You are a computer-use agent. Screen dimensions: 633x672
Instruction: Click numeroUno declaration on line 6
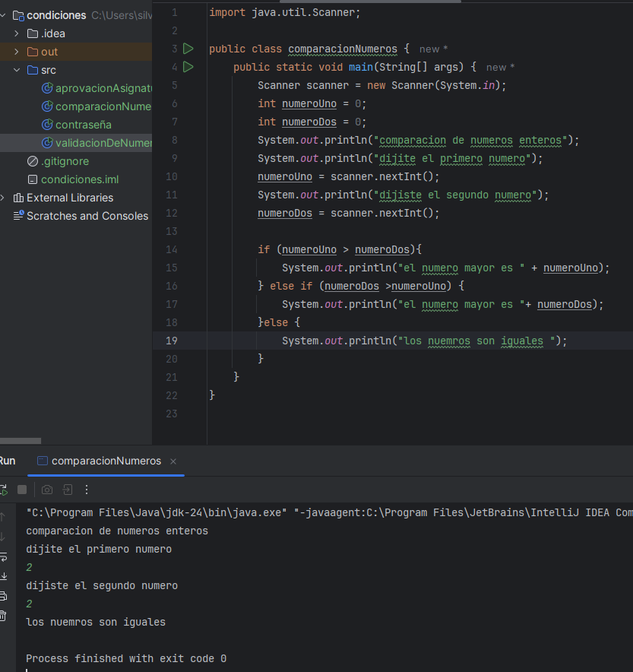[309, 103]
